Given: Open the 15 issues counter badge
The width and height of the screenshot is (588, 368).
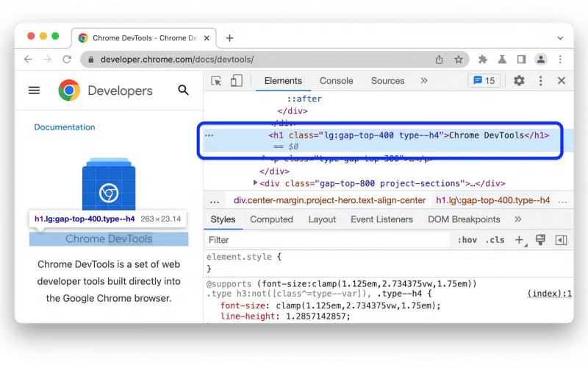Looking at the screenshot, I should [x=484, y=81].
